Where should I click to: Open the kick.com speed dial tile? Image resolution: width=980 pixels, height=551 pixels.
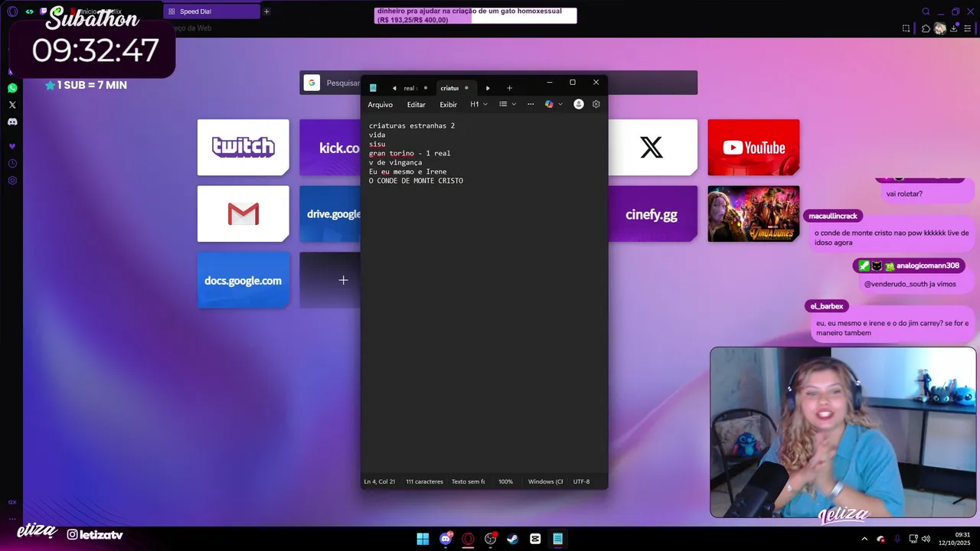330,147
